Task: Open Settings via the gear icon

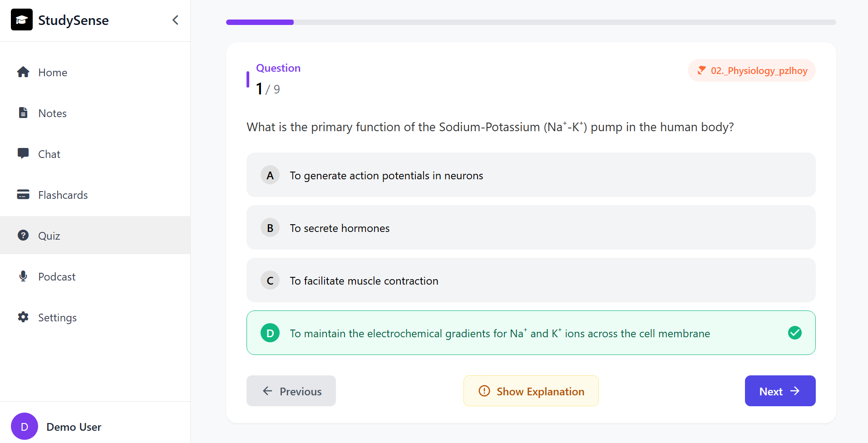Action: tap(23, 317)
